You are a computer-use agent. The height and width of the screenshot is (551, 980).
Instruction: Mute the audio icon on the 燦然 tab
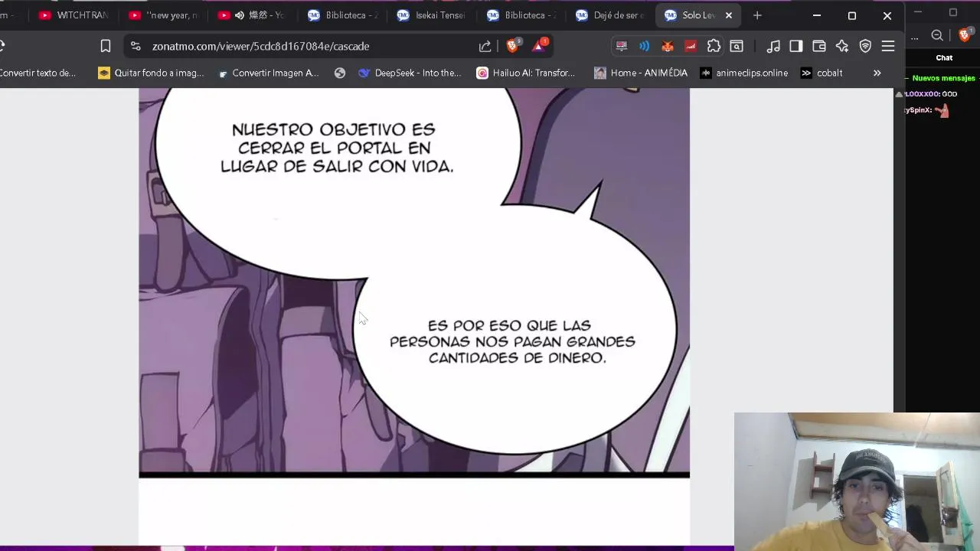pos(240,15)
